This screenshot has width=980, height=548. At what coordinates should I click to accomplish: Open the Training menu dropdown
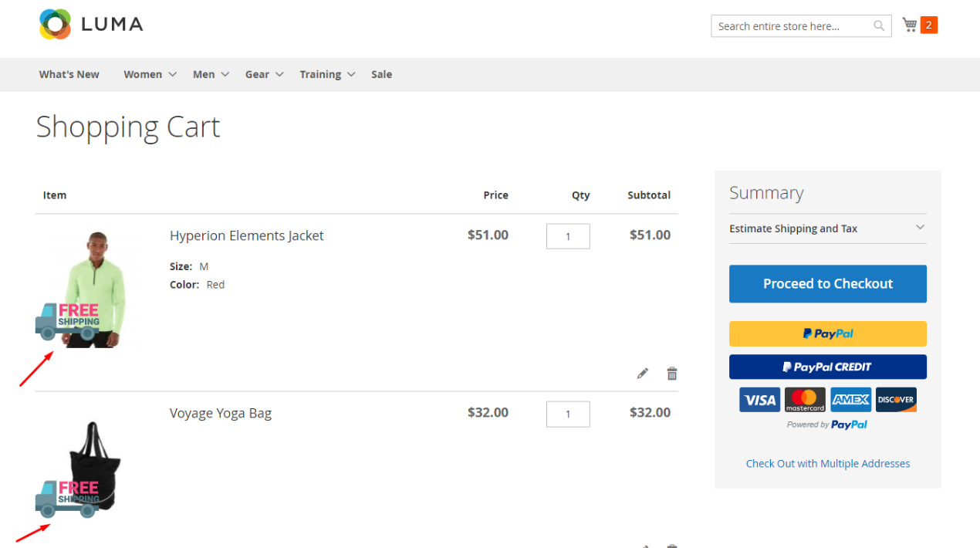(327, 74)
